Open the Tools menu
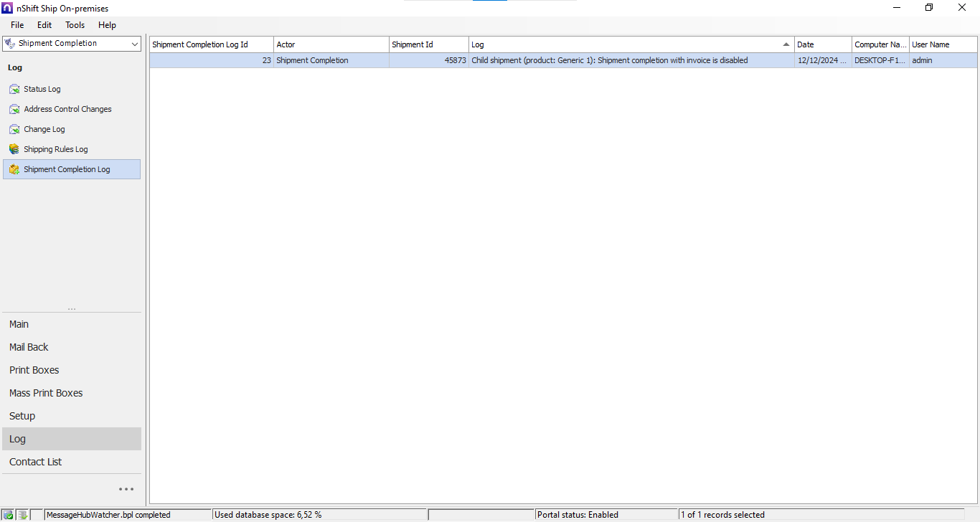980x522 pixels. tap(75, 25)
